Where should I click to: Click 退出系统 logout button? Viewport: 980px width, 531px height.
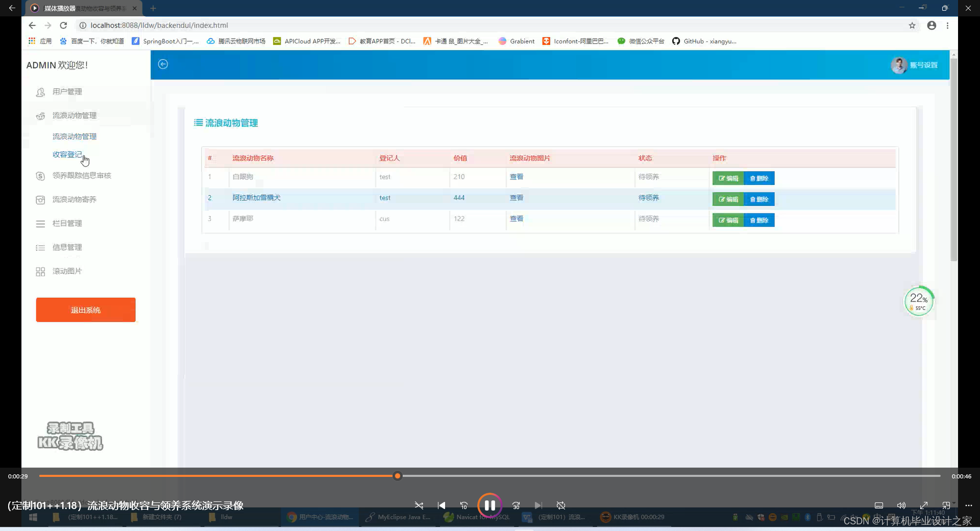click(86, 310)
